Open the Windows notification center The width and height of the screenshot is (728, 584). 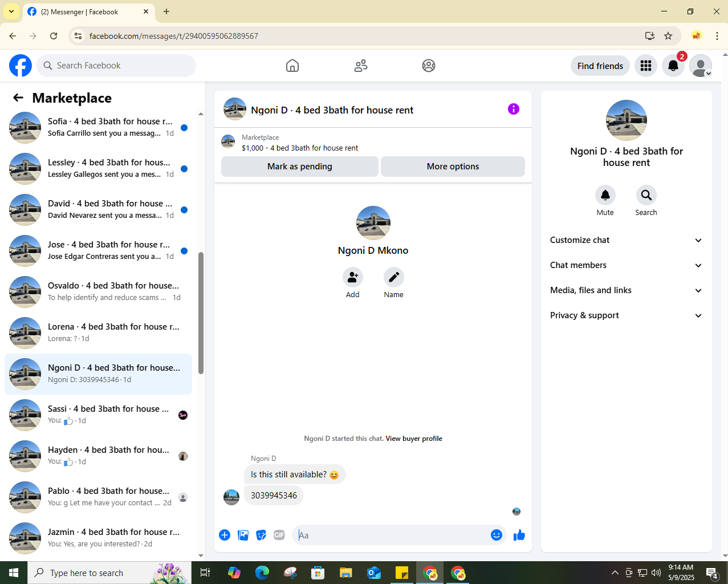click(711, 573)
